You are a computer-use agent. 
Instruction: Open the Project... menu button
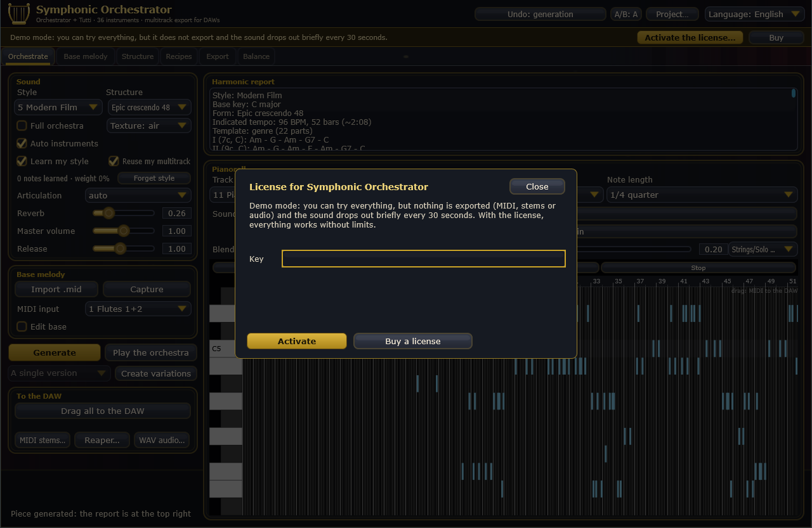[672, 14]
